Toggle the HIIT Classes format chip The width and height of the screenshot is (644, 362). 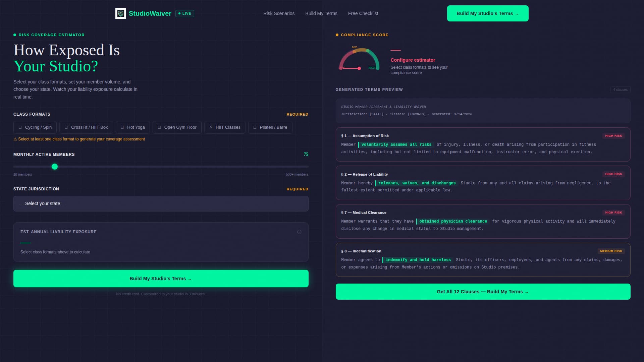pos(225,127)
